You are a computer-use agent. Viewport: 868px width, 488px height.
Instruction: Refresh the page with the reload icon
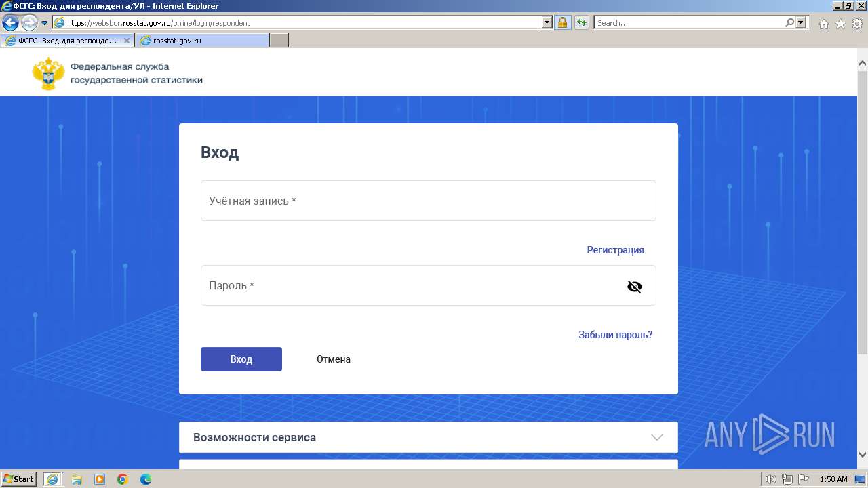click(x=581, y=22)
